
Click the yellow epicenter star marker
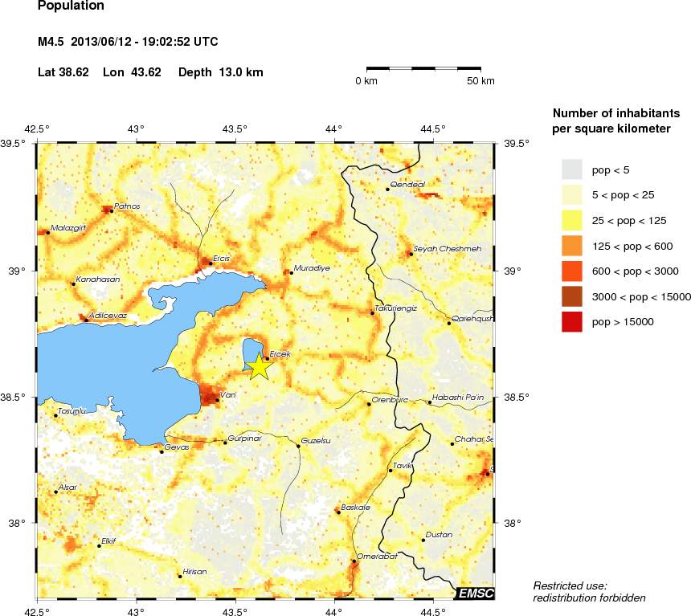(x=259, y=366)
